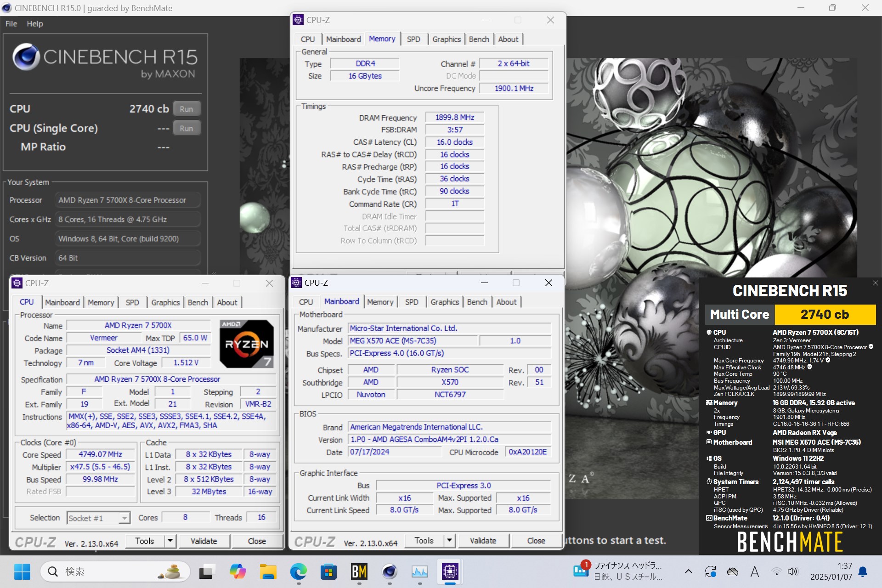The image size is (882, 588).
Task: Open the Help menu in Cinebench
Action: [x=35, y=24]
